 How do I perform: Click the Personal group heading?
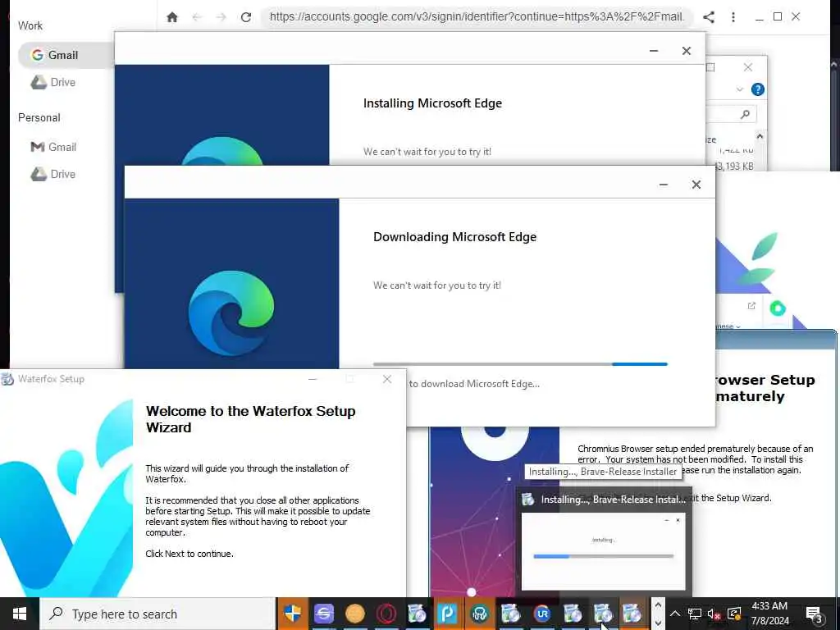39,117
